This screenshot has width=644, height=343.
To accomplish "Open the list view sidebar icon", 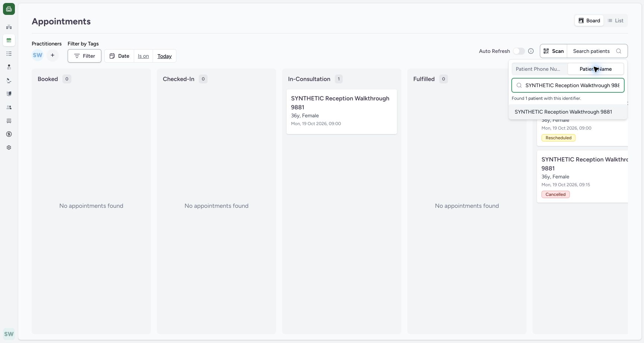I will (9, 54).
